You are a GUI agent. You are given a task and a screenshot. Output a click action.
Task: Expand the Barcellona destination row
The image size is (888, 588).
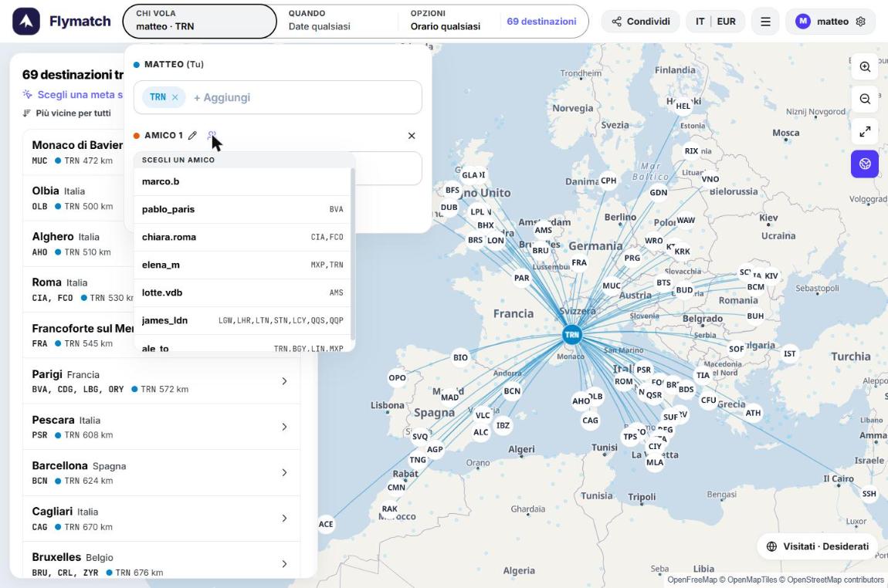click(x=161, y=472)
